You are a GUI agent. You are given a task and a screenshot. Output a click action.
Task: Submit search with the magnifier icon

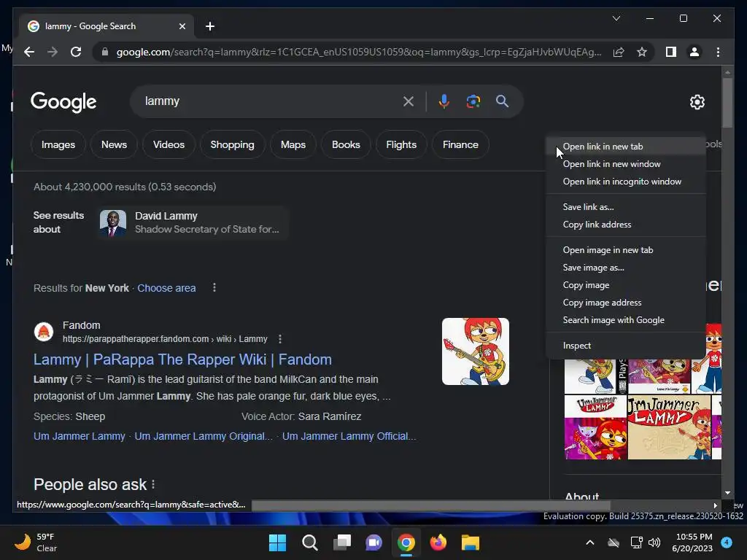click(502, 101)
